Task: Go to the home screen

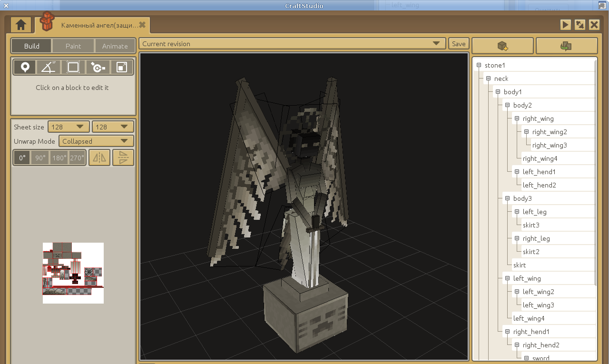Action: 20,25
